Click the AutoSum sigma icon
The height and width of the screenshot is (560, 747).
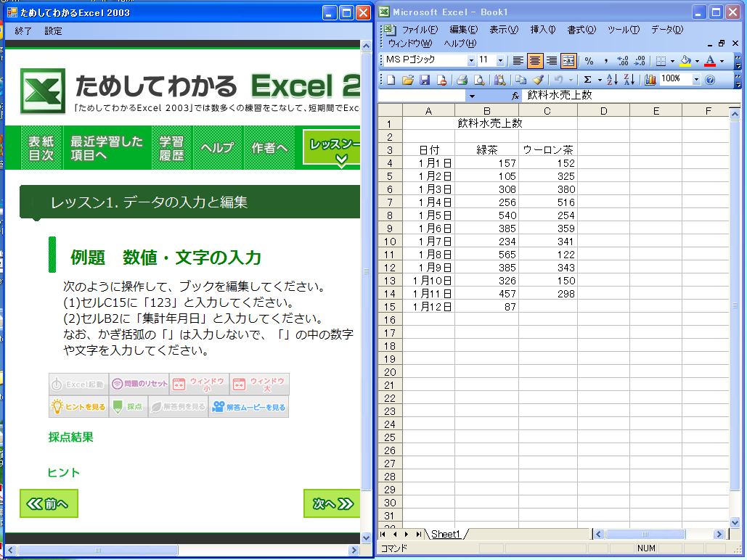tap(588, 80)
